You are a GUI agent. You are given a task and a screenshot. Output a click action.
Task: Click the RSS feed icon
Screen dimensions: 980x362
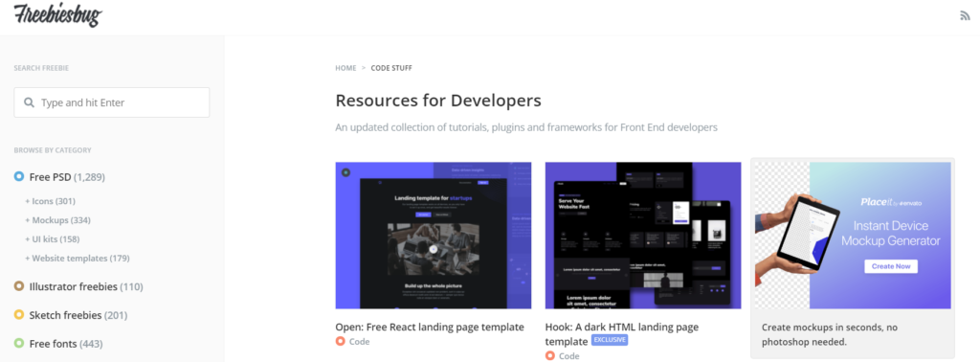coord(965,16)
